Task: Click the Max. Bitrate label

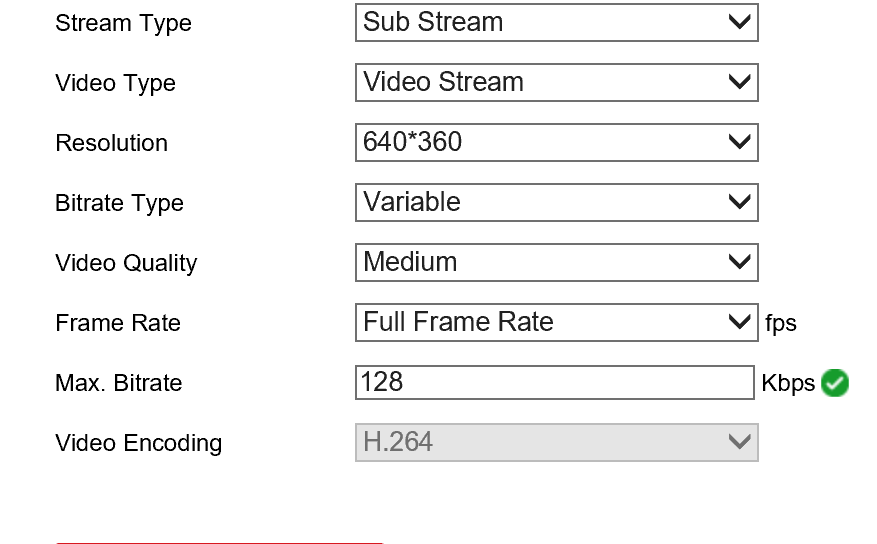Action: [119, 383]
